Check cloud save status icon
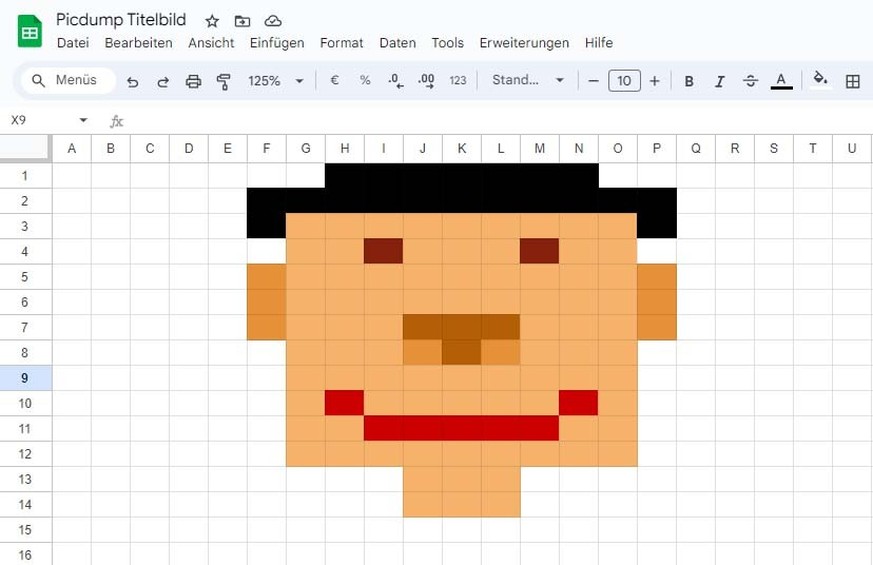The image size is (873, 565). coord(272,21)
